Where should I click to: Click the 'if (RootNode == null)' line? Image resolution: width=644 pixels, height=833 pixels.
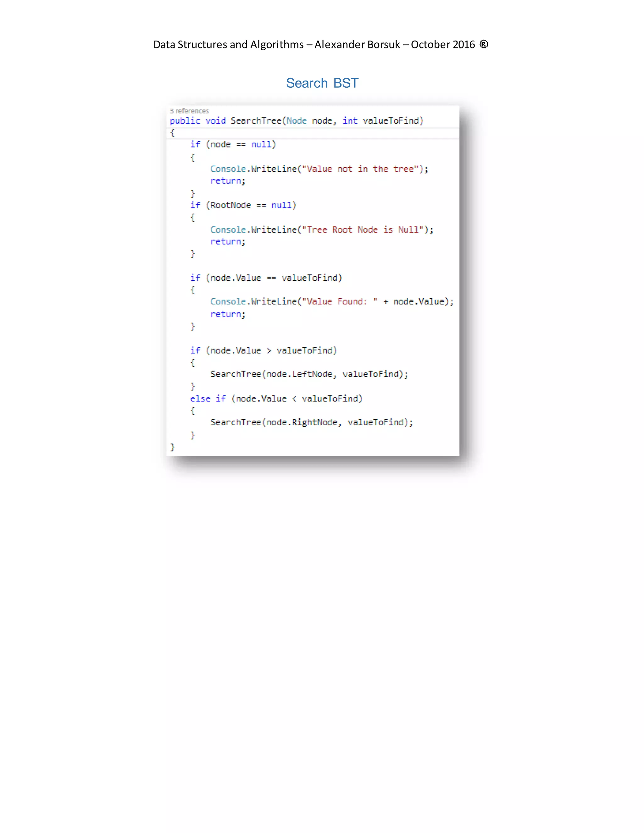click(243, 205)
